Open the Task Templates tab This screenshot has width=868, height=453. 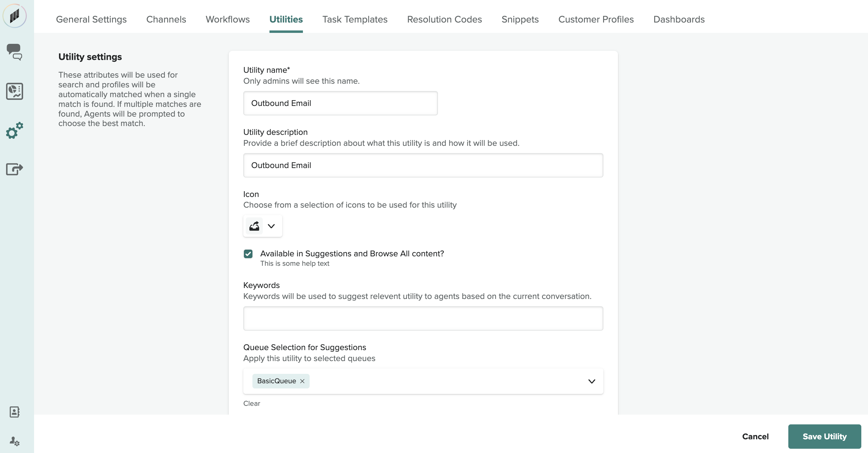click(355, 19)
